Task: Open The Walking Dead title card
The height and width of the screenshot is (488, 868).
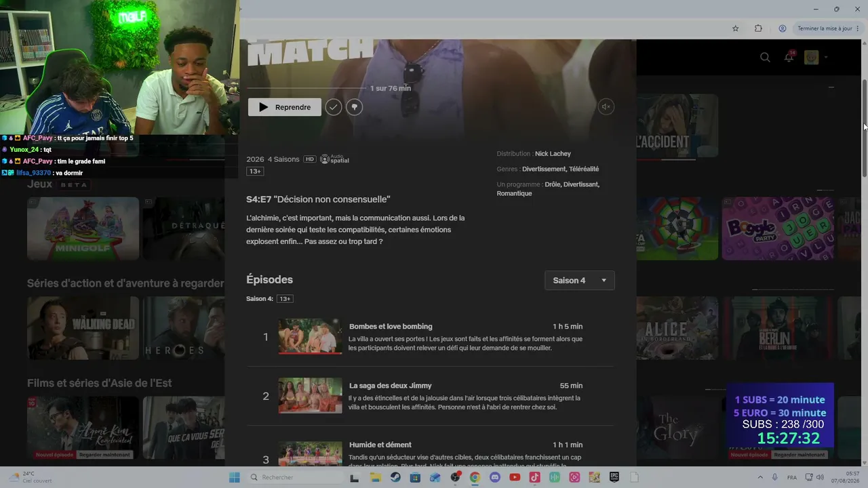Action: (x=83, y=328)
